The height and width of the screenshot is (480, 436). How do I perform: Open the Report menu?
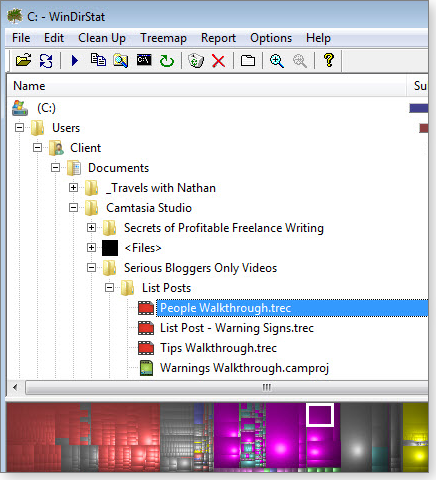(x=218, y=38)
